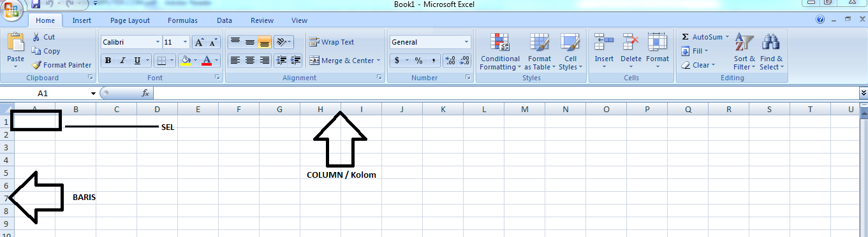Activate the Format Painter brush
The width and height of the screenshot is (868, 237).
click(62, 65)
